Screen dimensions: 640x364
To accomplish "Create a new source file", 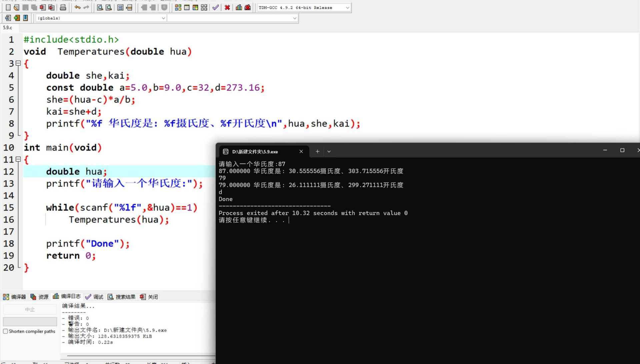I will (8, 7).
